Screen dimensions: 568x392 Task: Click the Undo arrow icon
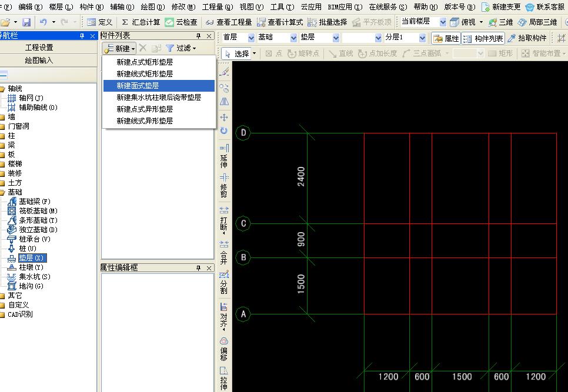point(43,22)
